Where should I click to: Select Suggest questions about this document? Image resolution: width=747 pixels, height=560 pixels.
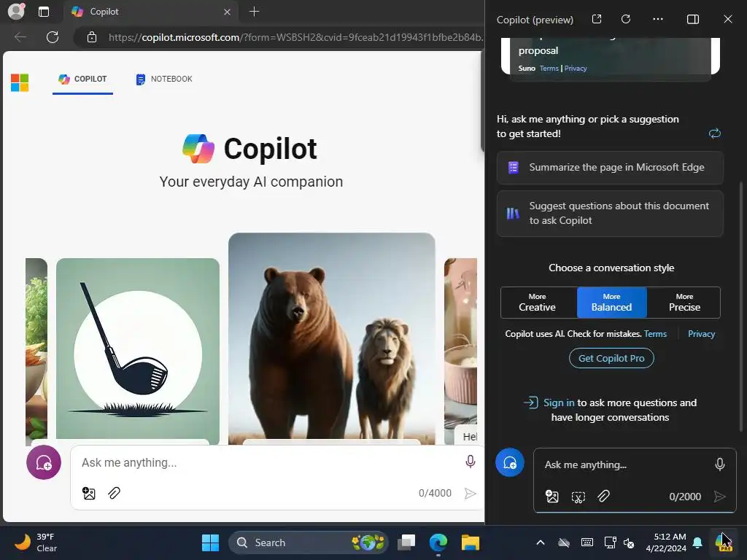click(610, 214)
